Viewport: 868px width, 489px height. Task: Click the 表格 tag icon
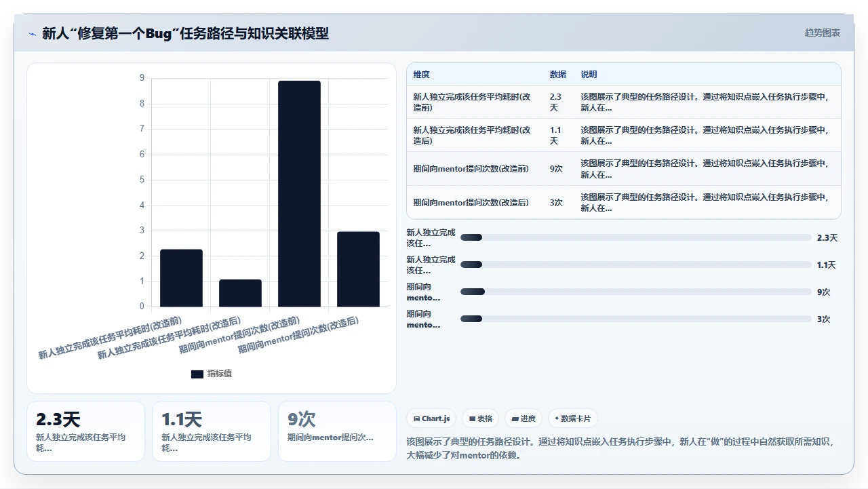472,419
